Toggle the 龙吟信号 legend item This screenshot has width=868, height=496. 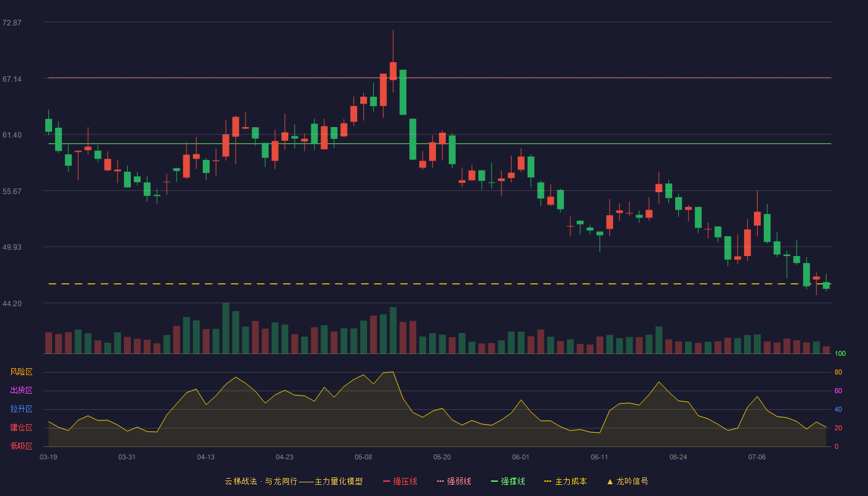tap(627, 481)
